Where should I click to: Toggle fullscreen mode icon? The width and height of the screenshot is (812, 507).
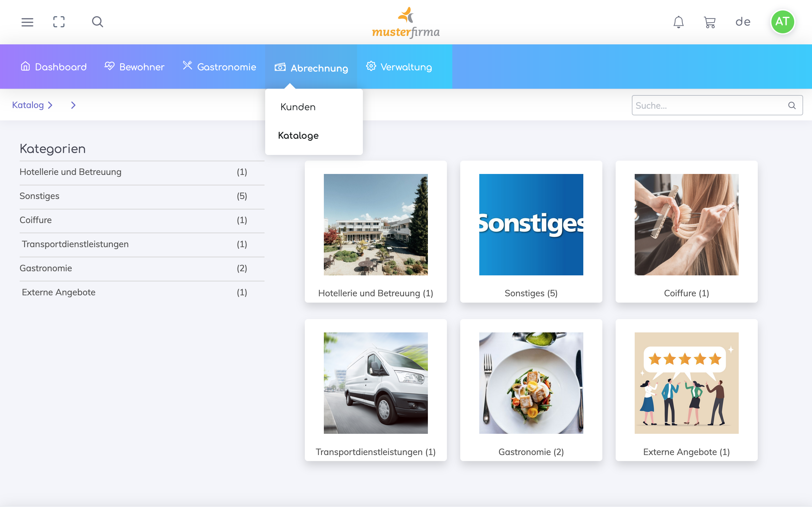59,22
